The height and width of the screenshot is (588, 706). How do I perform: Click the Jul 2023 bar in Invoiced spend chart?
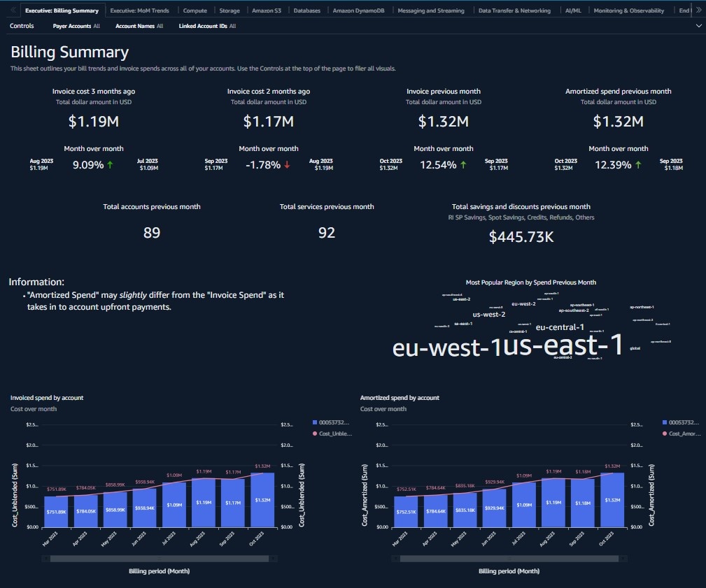coord(174,505)
